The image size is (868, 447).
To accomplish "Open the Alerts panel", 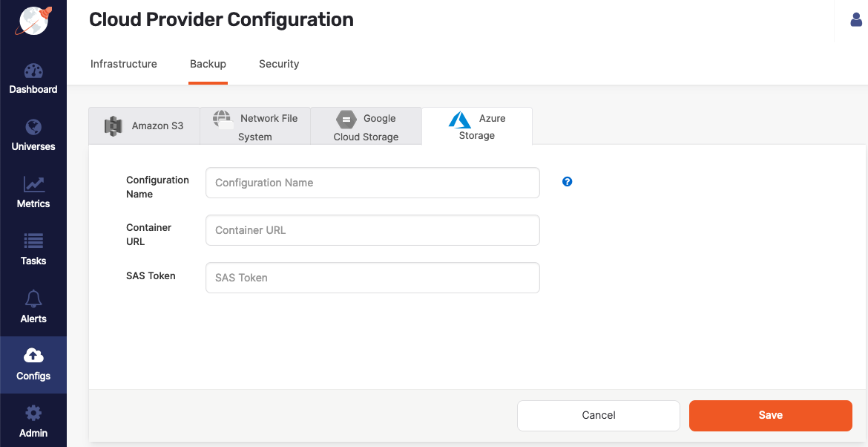I will [33, 307].
